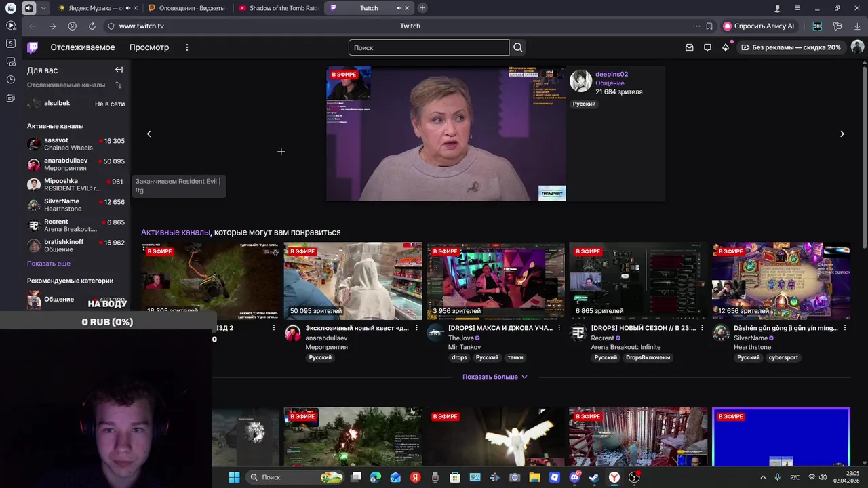
Task: Click the drops tag under TheJove
Action: pos(459,357)
